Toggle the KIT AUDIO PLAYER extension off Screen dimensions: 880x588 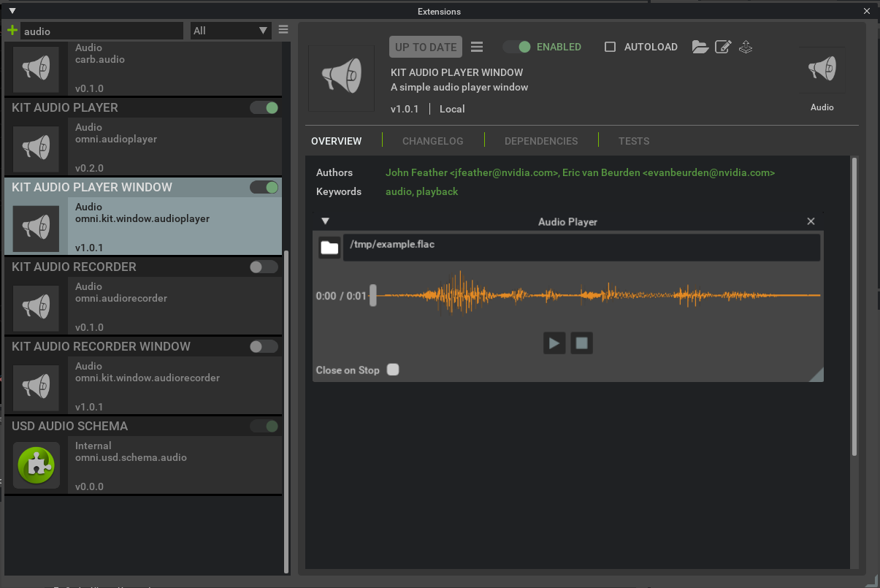[x=264, y=108]
